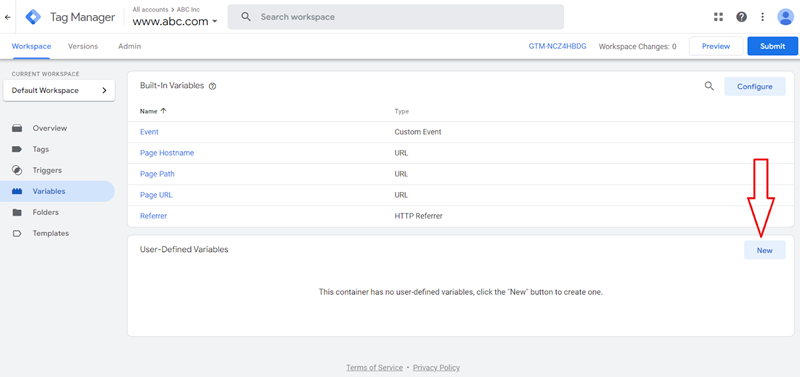800x377 pixels.
Task: Click the Type column header
Action: (402, 111)
